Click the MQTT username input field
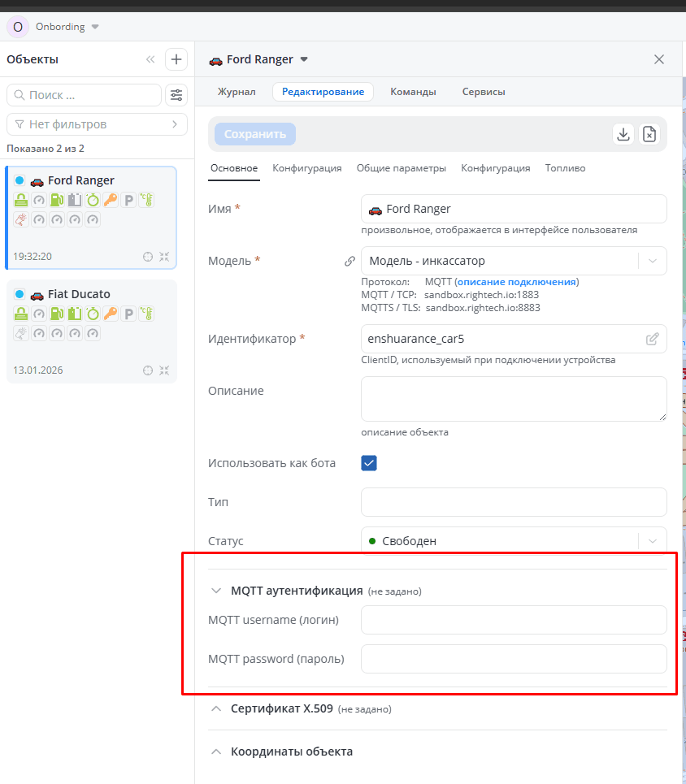Viewport: 686px width, 784px height. [x=514, y=620]
